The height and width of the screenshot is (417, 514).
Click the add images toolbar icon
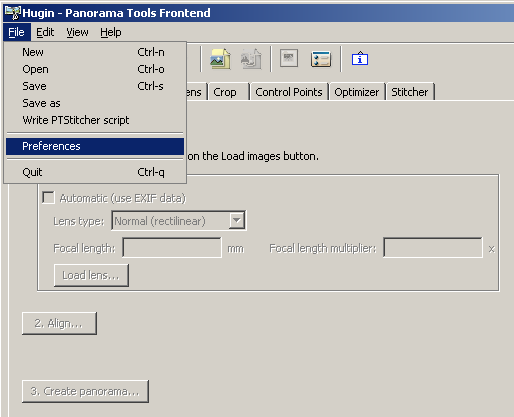220,59
